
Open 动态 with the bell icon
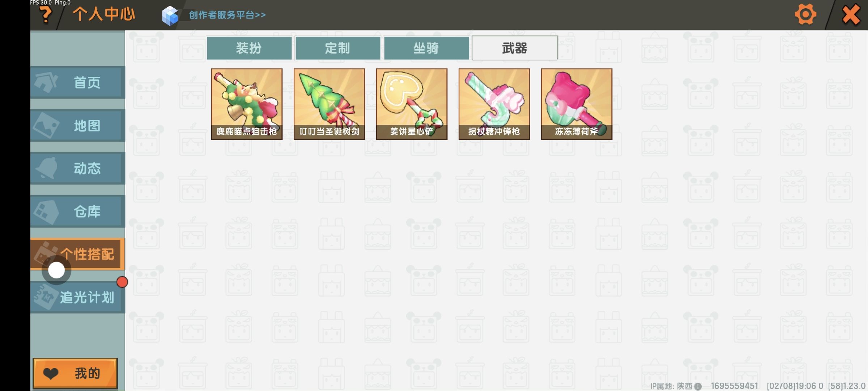click(x=78, y=168)
